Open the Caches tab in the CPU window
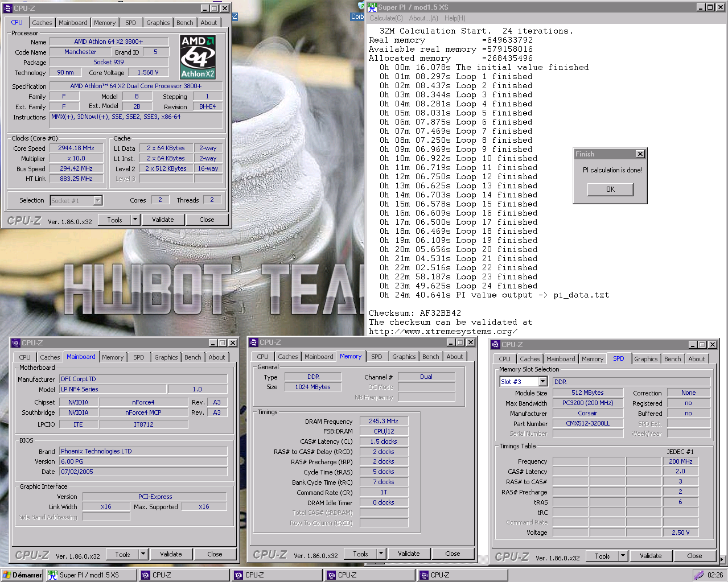 pos(42,23)
